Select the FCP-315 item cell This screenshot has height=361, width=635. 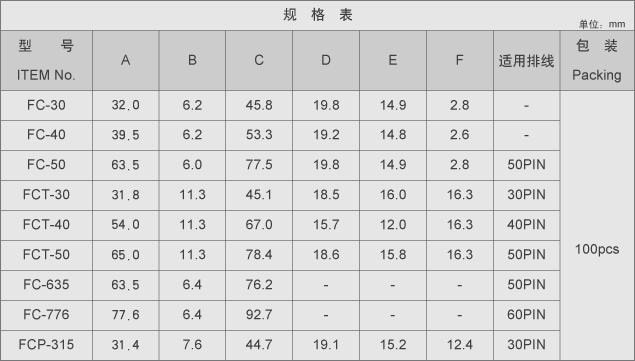pyautogui.click(x=46, y=345)
